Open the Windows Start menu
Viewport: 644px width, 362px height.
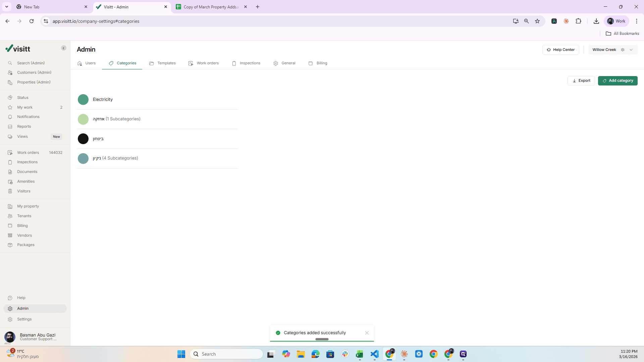click(181, 354)
